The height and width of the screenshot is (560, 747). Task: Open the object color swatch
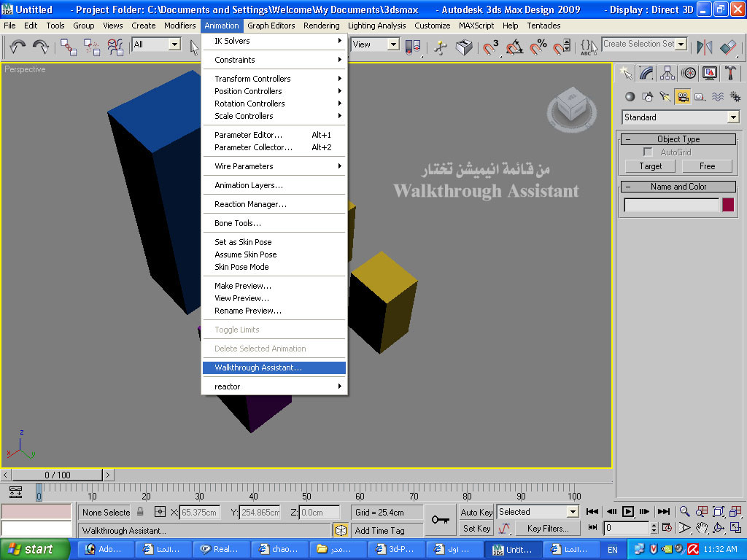pos(728,205)
